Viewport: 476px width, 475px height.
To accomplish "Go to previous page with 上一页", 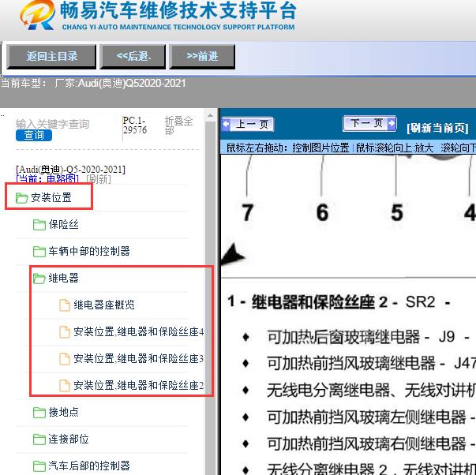I will click(x=248, y=124).
